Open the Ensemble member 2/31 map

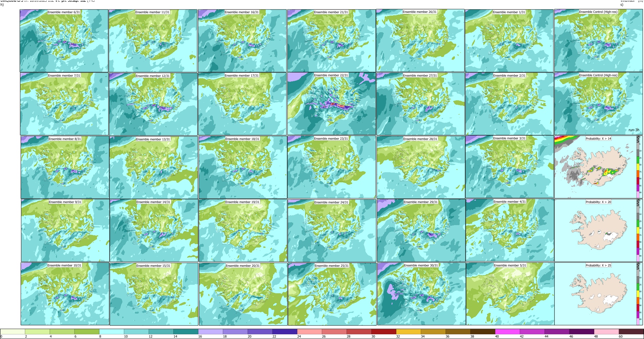(509, 104)
